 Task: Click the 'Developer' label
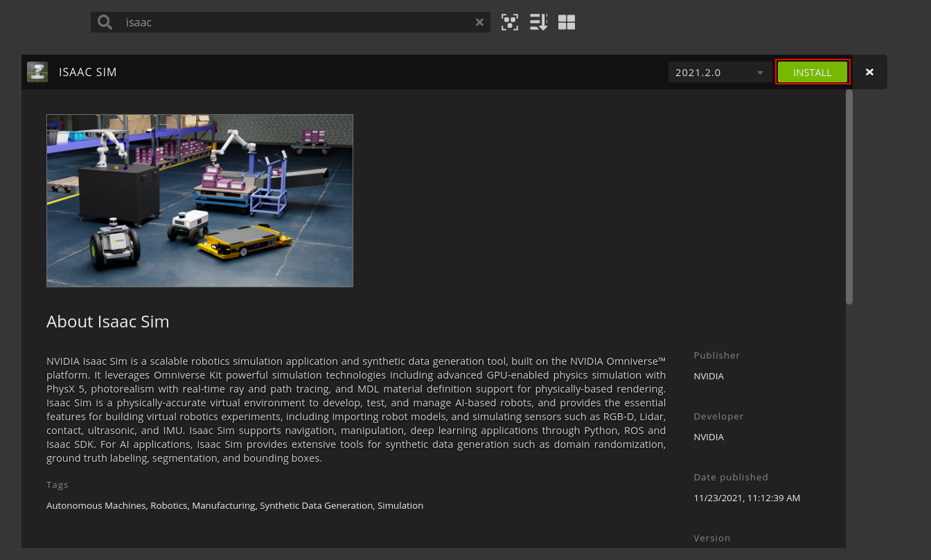(719, 416)
